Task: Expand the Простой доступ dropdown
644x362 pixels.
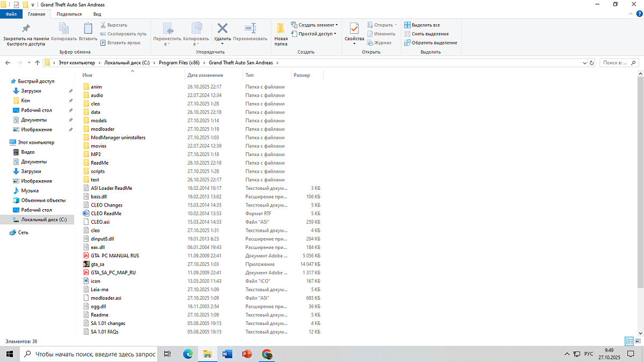Action: pos(335,34)
